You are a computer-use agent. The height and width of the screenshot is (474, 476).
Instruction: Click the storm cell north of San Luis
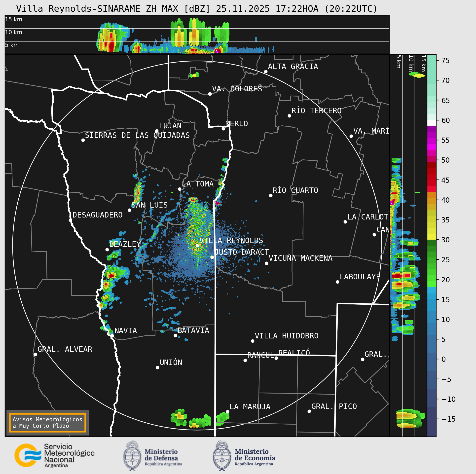pyautogui.click(x=137, y=193)
